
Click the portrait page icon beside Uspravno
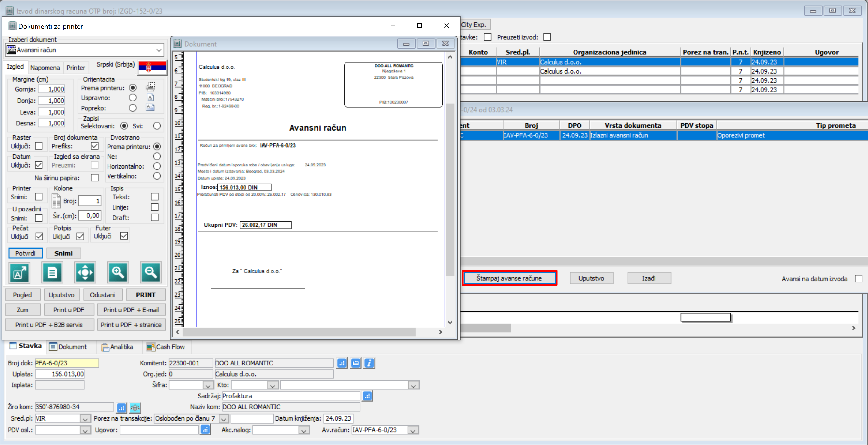[x=150, y=98]
